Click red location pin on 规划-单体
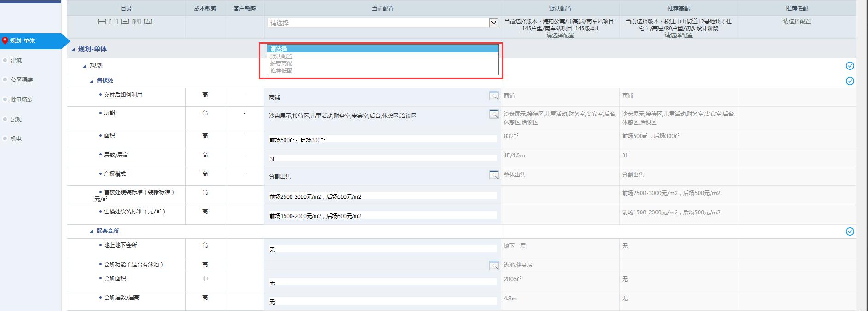 pyautogui.click(x=5, y=41)
